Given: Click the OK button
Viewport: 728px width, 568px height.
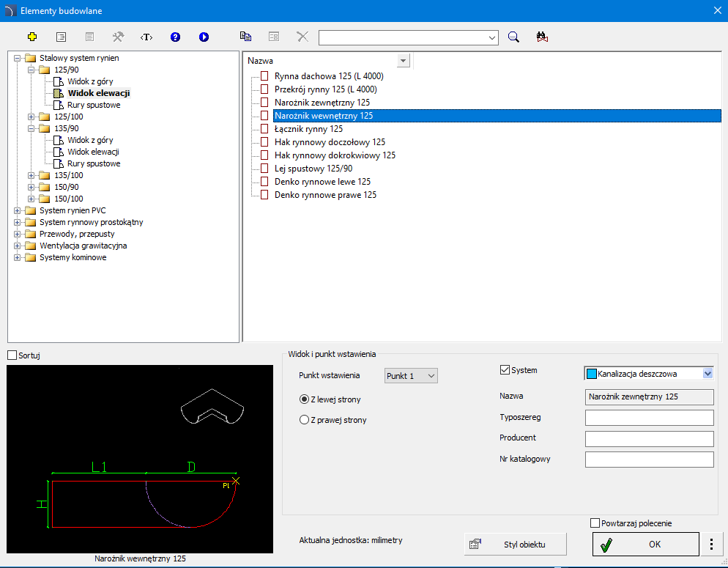Looking at the screenshot, I should click(x=645, y=545).
